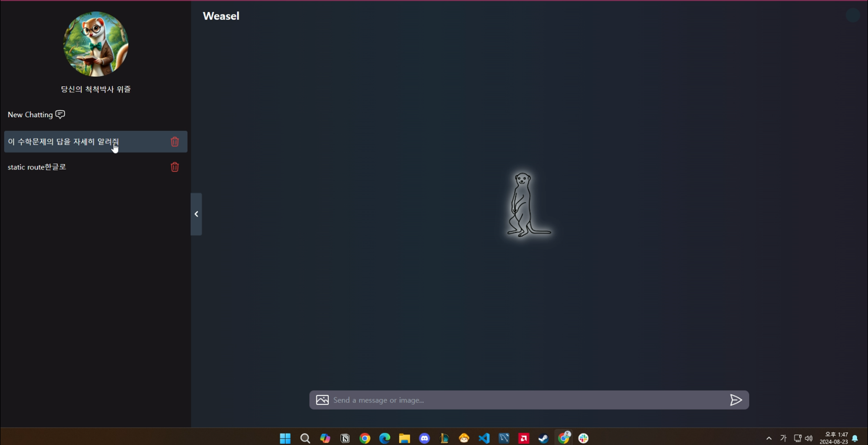Open the Windows Start menu
The image size is (868, 445).
coord(285,438)
